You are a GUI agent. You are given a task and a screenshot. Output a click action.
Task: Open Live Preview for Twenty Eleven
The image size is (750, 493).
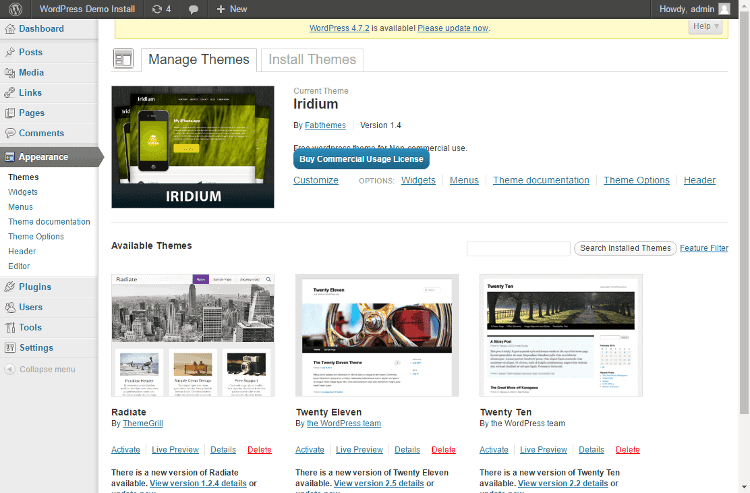tap(359, 450)
